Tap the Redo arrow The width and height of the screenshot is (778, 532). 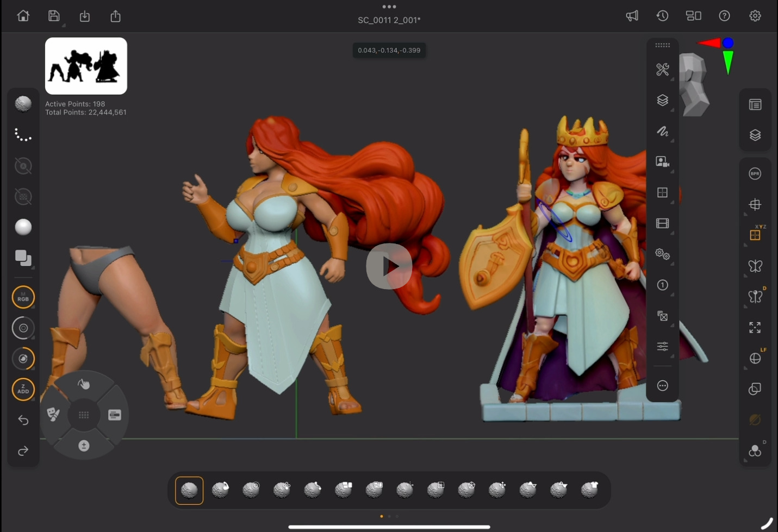tap(23, 450)
